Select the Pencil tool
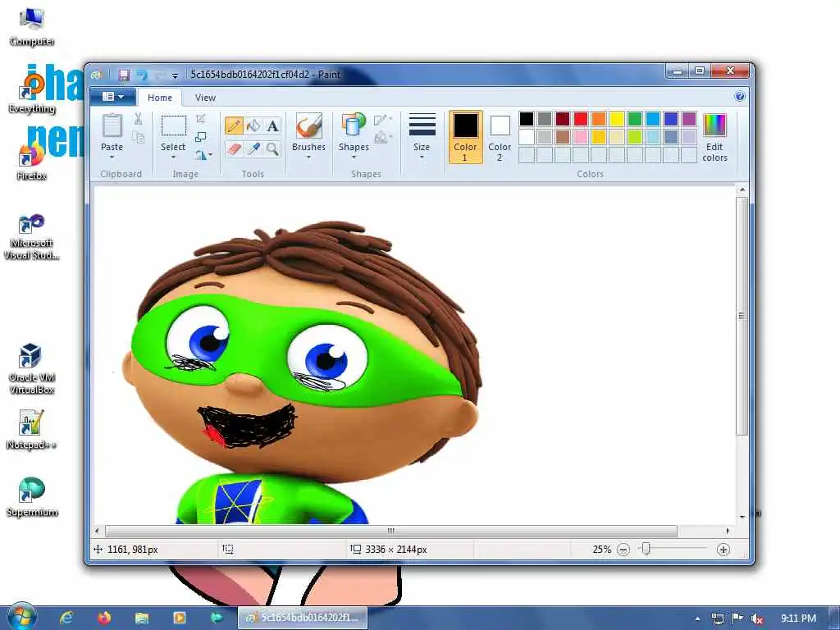The image size is (840, 630). pyautogui.click(x=234, y=126)
